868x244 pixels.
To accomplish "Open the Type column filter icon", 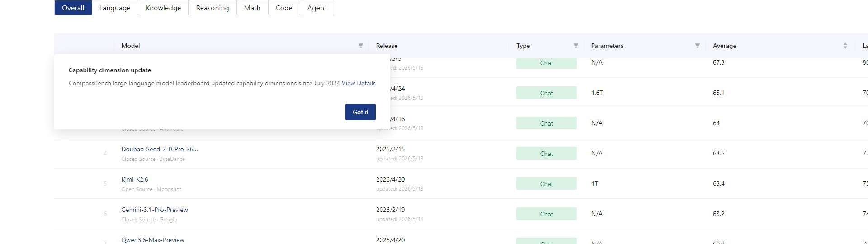I will point(576,46).
